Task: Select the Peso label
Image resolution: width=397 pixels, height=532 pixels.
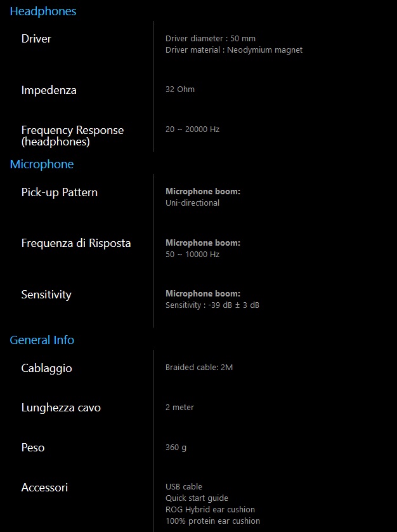Action: coord(33,448)
